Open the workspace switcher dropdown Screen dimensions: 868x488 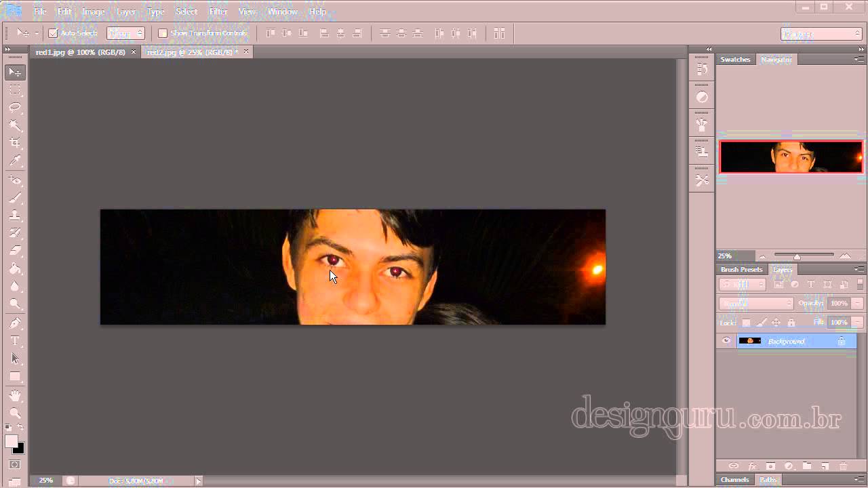[x=821, y=34]
